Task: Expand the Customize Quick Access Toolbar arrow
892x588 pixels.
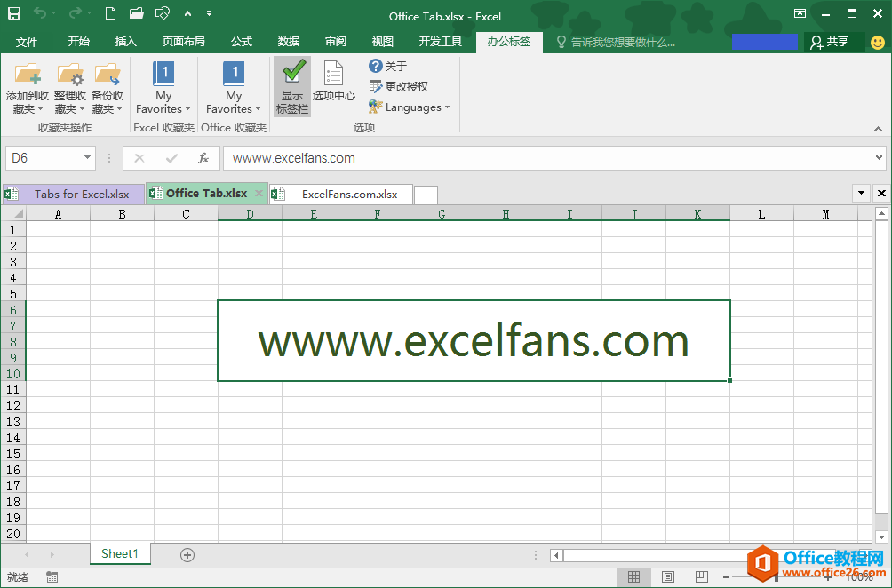Action: 210,13
